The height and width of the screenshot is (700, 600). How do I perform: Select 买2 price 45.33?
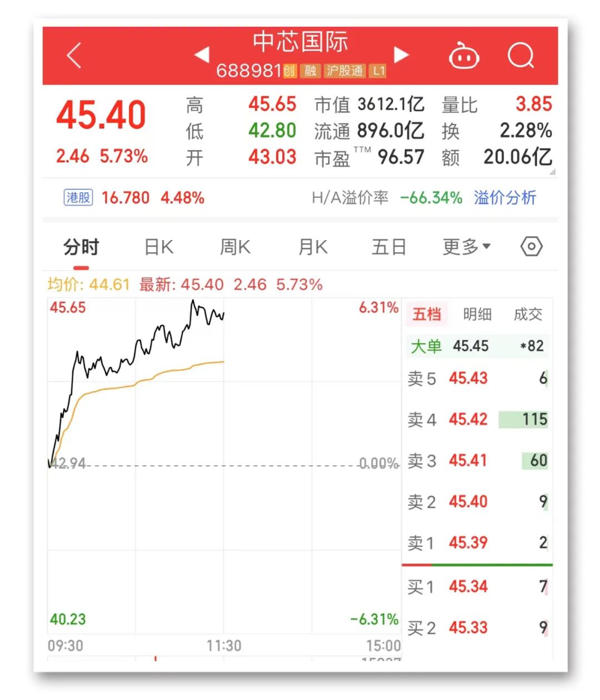click(x=468, y=628)
